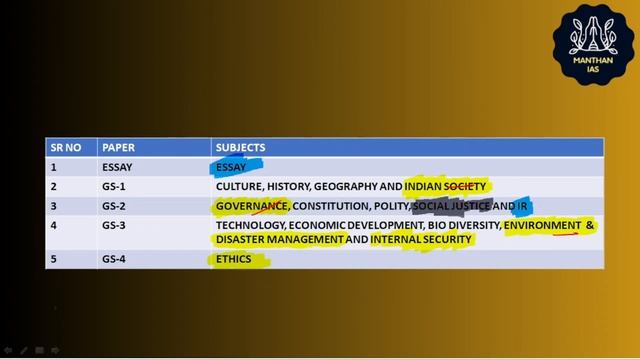Click blue-highlighted ESSAY in SUBJECTS column
The image size is (640, 360).
tap(231, 167)
